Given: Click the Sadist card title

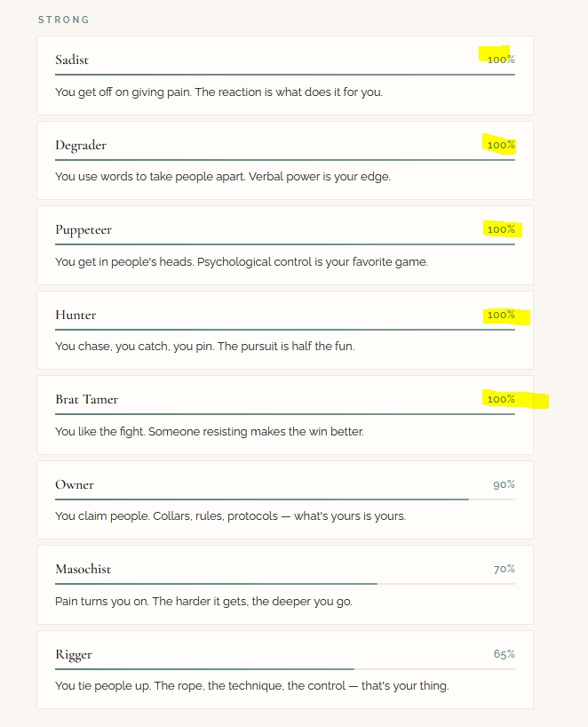Looking at the screenshot, I should [x=72, y=60].
